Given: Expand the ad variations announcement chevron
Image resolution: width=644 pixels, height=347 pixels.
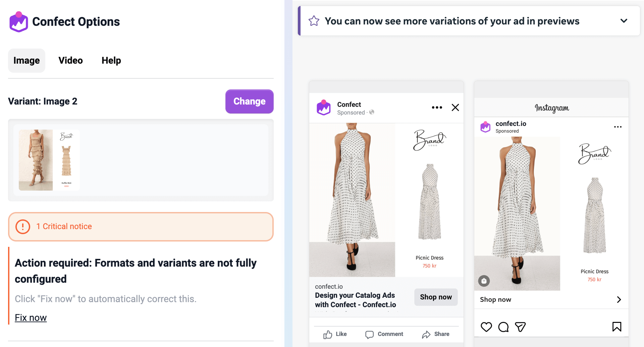Looking at the screenshot, I should pyautogui.click(x=624, y=21).
